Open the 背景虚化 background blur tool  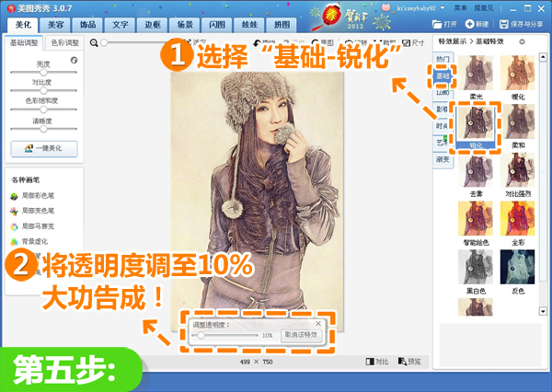(x=29, y=242)
